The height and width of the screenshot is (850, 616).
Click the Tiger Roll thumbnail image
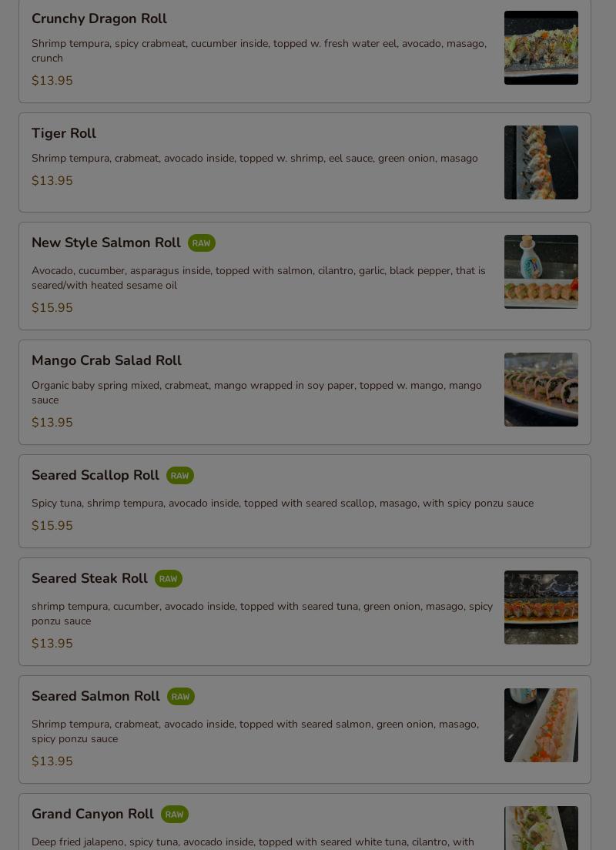coord(541,162)
